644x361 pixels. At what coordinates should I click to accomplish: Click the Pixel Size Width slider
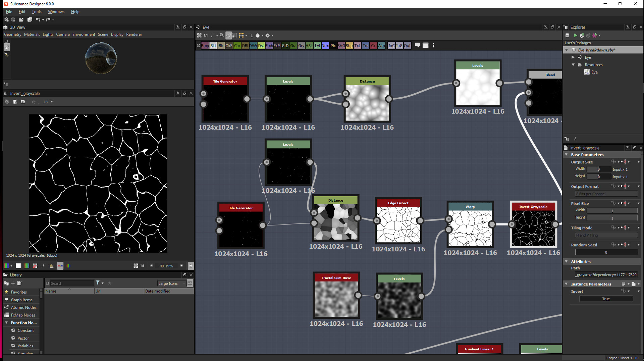[x=612, y=211]
